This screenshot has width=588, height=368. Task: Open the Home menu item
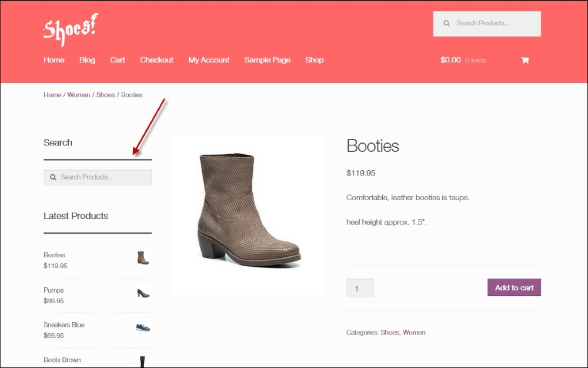54,60
